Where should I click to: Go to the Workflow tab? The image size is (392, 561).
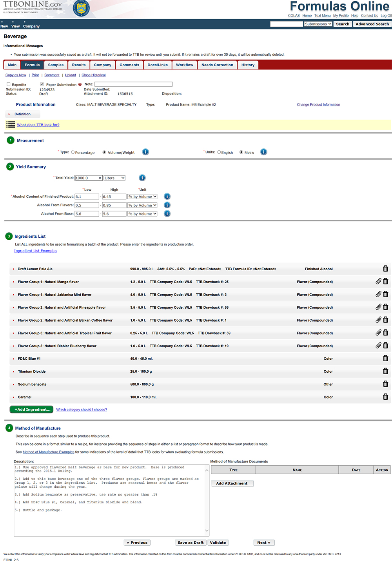[x=185, y=65]
